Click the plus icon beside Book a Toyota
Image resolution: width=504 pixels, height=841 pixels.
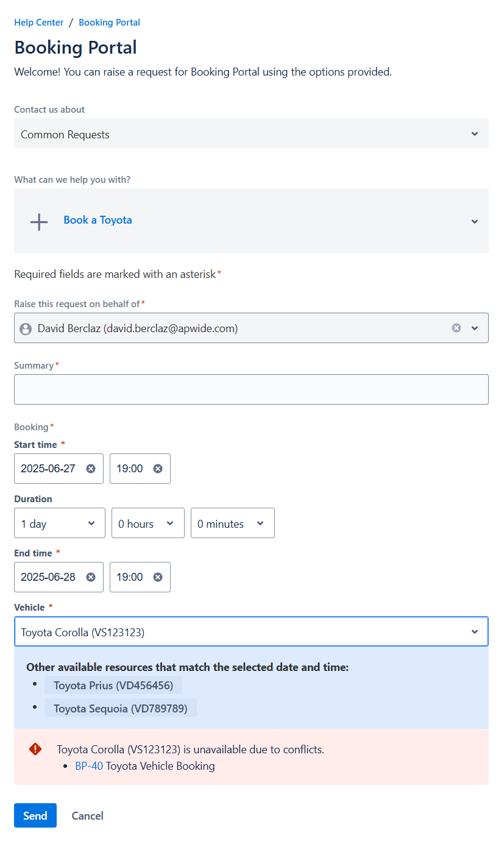click(x=39, y=222)
